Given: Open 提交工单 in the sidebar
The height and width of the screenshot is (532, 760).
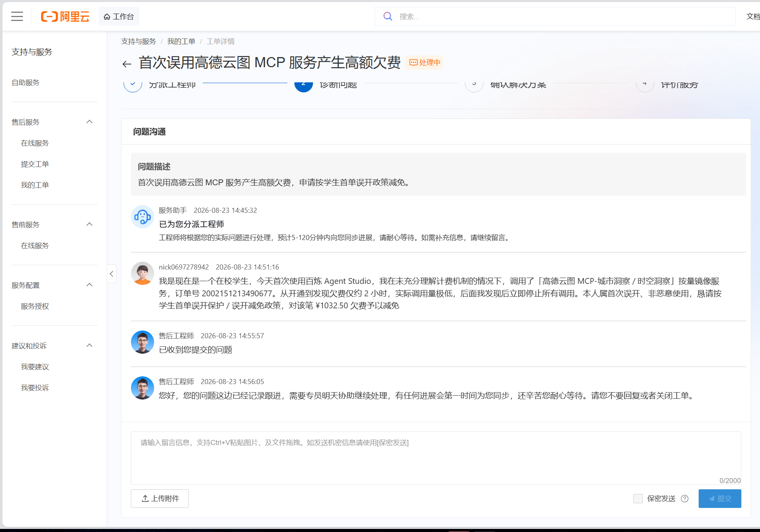Looking at the screenshot, I should pyautogui.click(x=35, y=164).
